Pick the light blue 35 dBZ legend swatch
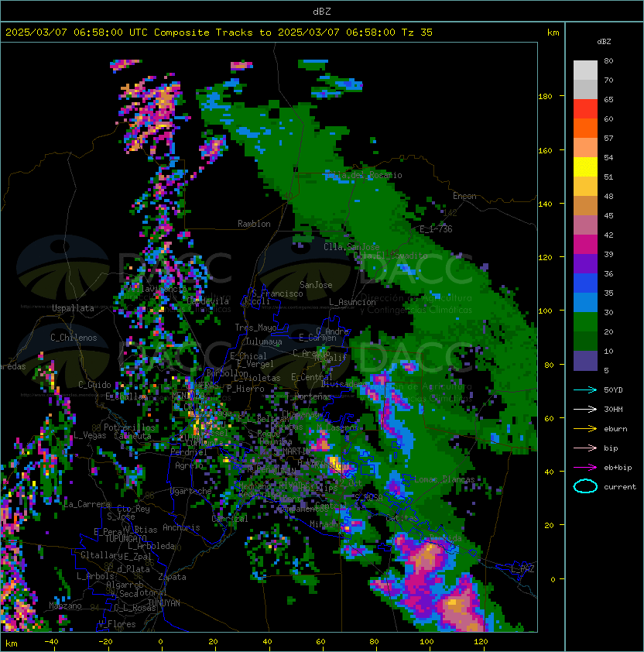The image size is (644, 652). tap(585, 303)
